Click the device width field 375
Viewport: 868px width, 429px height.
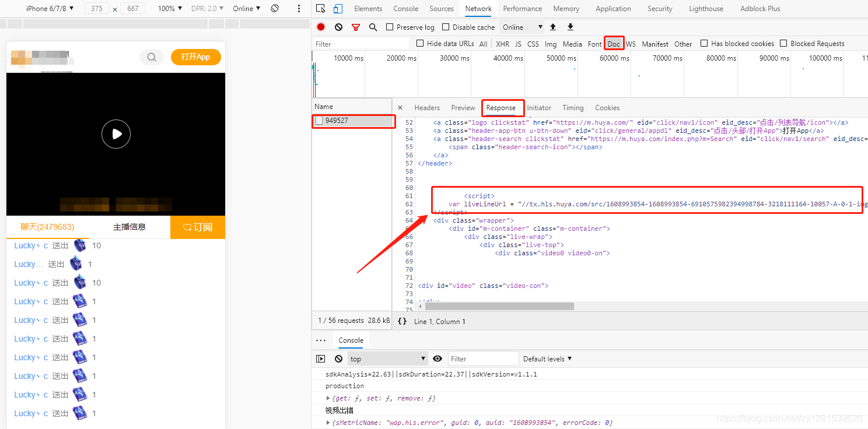(x=97, y=9)
